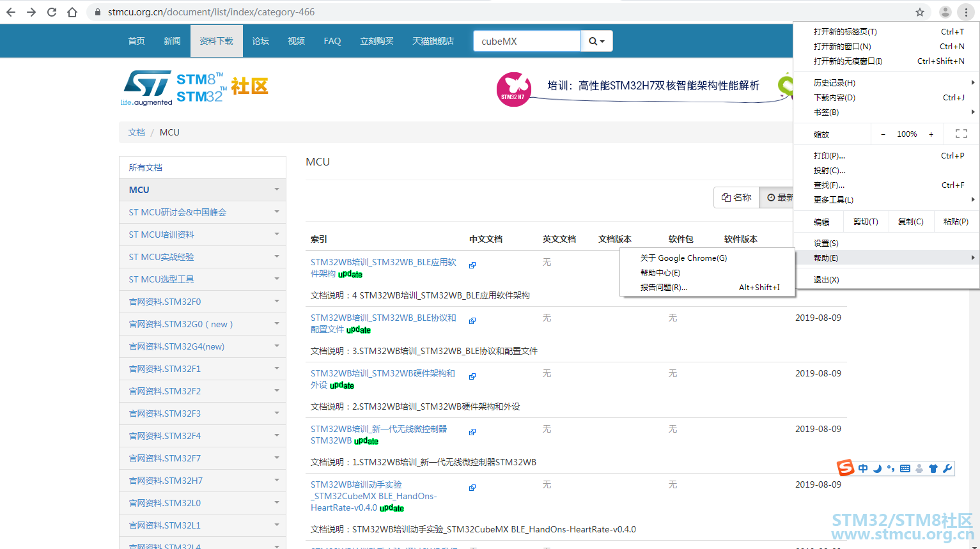
Task: Open 天猫旗舰店 navigation link
Action: point(433,41)
